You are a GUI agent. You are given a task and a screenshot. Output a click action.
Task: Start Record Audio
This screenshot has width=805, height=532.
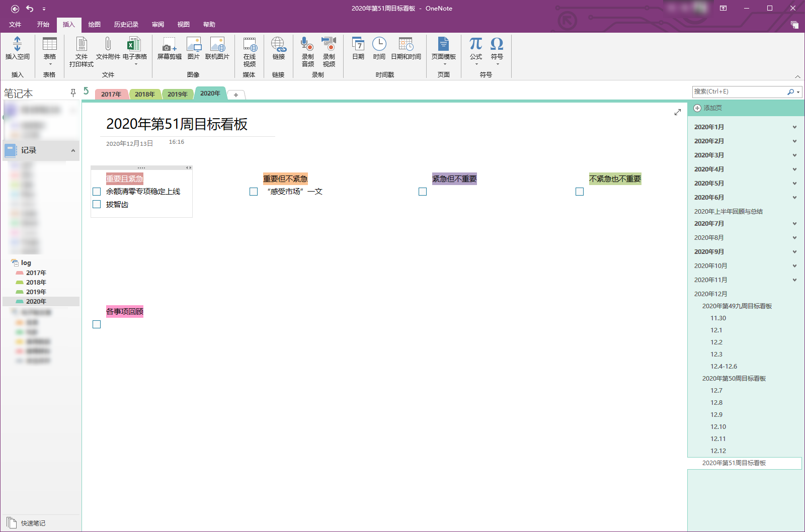307,52
